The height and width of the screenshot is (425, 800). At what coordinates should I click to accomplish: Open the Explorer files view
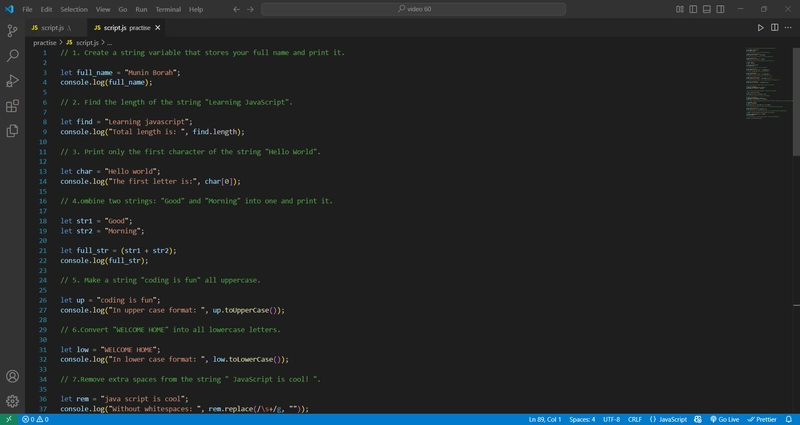pos(12,131)
